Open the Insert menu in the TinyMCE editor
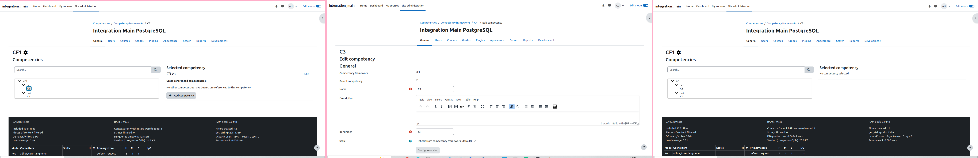980x158 pixels. point(438,100)
